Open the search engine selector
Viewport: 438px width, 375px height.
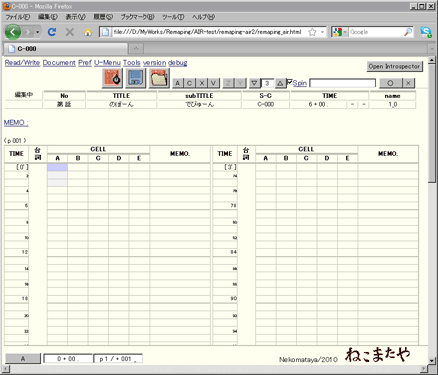[x=340, y=32]
